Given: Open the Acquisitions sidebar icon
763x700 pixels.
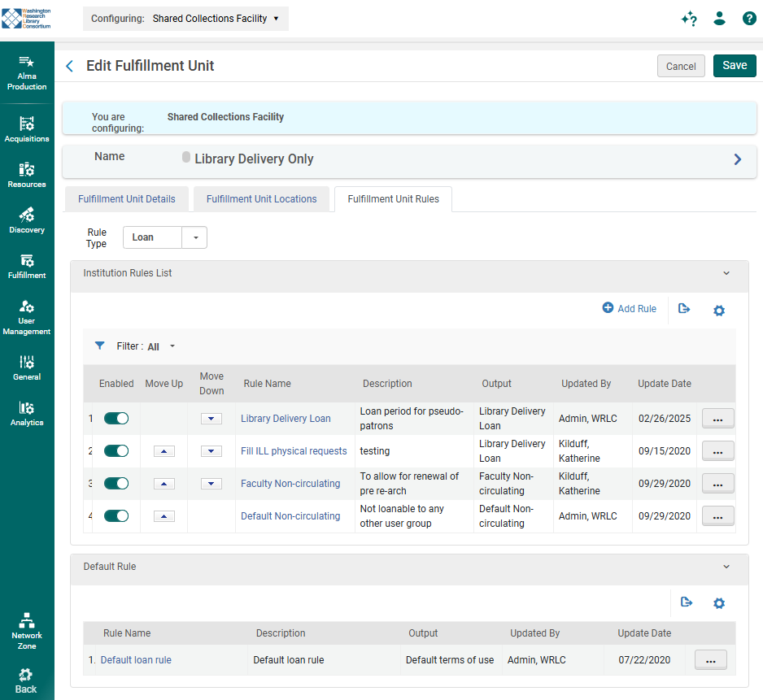Looking at the screenshot, I should pos(27,128).
